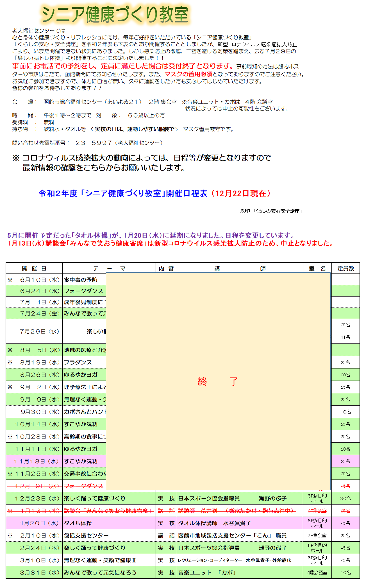Click the red phrase マスクの着用必須
Screen dimensions: 366x588
click(x=188, y=74)
